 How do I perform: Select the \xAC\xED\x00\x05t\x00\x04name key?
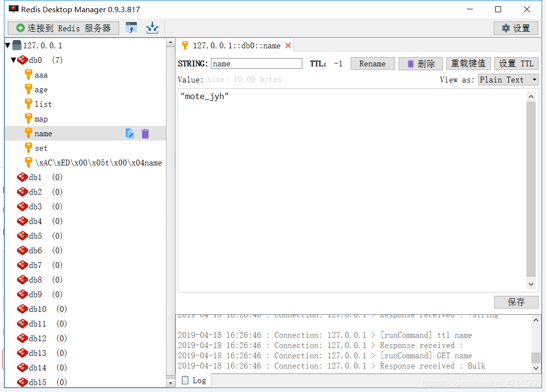(98, 163)
